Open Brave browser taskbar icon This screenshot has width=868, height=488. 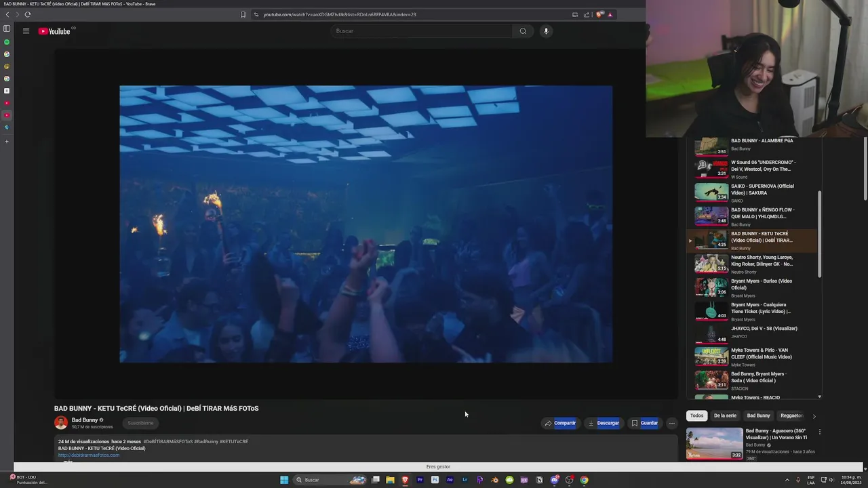pyautogui.click(x=405, y=480)
